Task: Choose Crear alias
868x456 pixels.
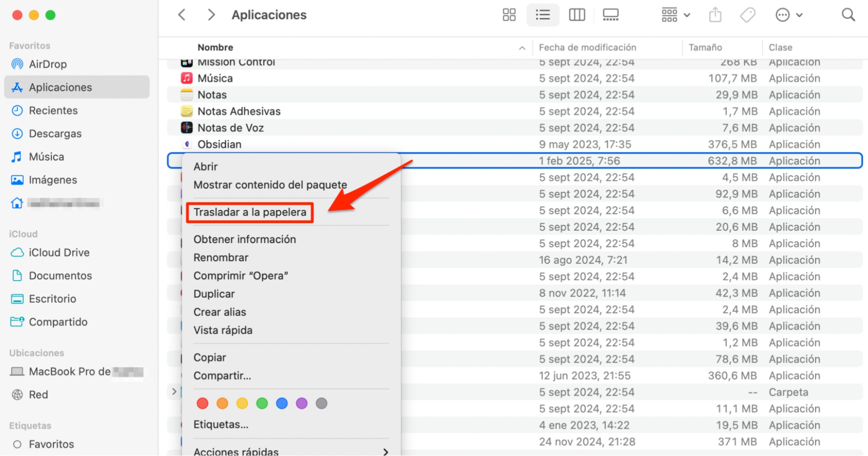Action: coord(220,312)
